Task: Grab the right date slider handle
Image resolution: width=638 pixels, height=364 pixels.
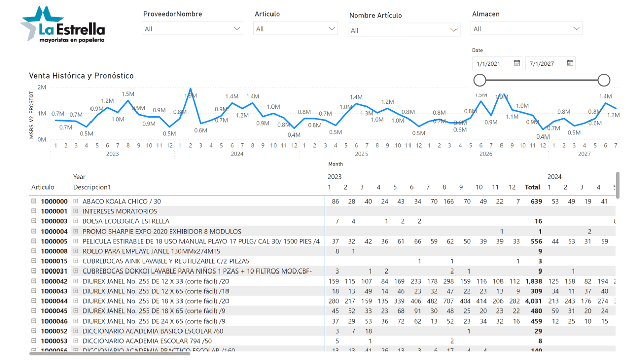Action: (x=604, y=80)
